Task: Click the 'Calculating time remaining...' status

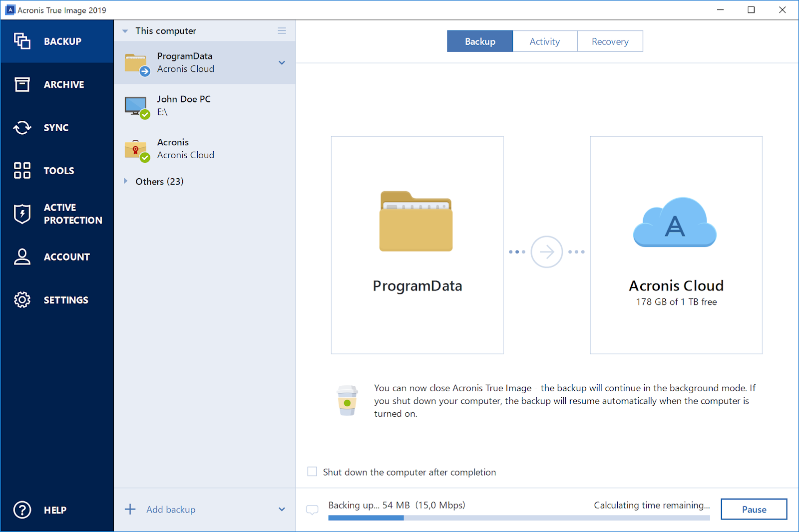Action: click(652, 505)
